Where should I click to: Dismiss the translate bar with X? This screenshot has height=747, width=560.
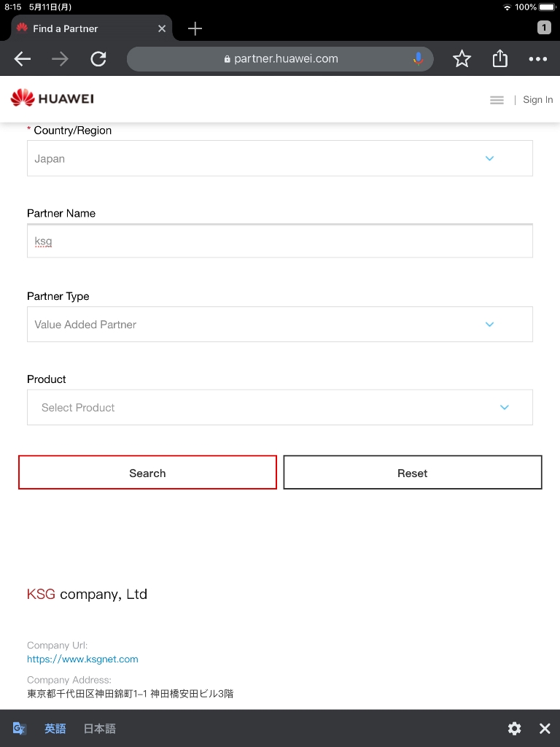(545, 728)
